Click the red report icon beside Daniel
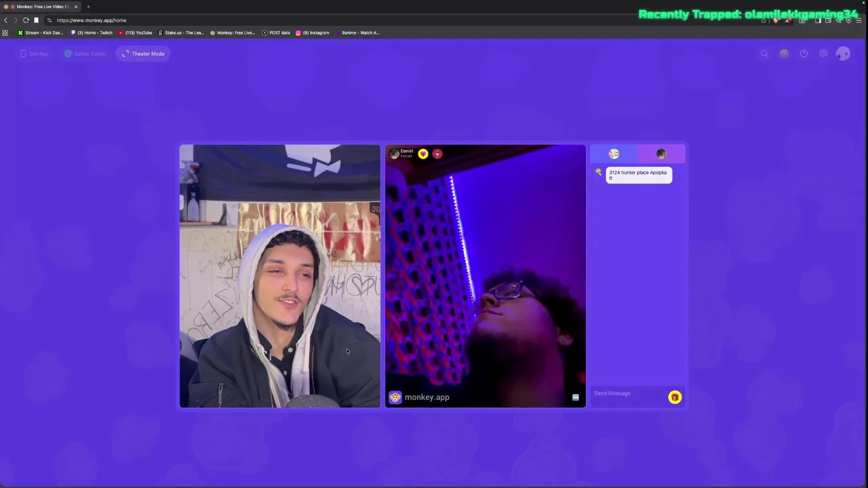Viewport: 868px width, 488px height. (x=437, y=154)
